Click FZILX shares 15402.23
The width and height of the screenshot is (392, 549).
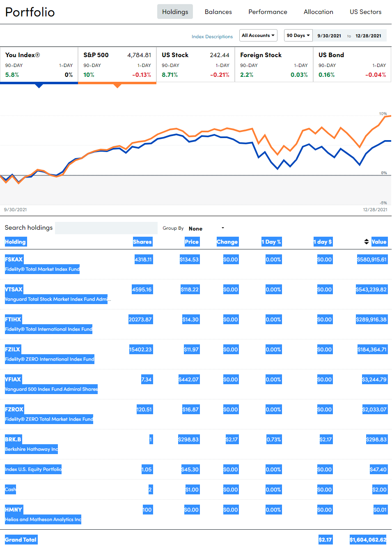140,350
